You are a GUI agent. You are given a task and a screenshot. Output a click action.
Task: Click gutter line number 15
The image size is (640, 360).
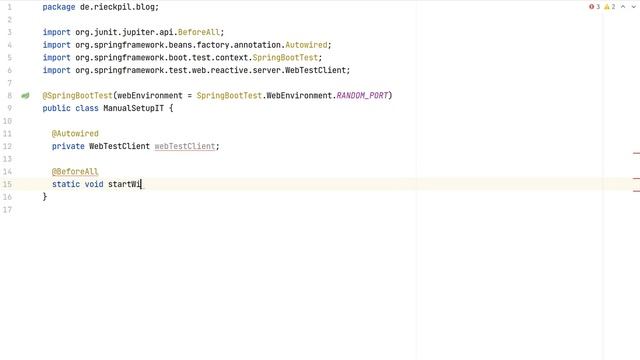[7, 184]
